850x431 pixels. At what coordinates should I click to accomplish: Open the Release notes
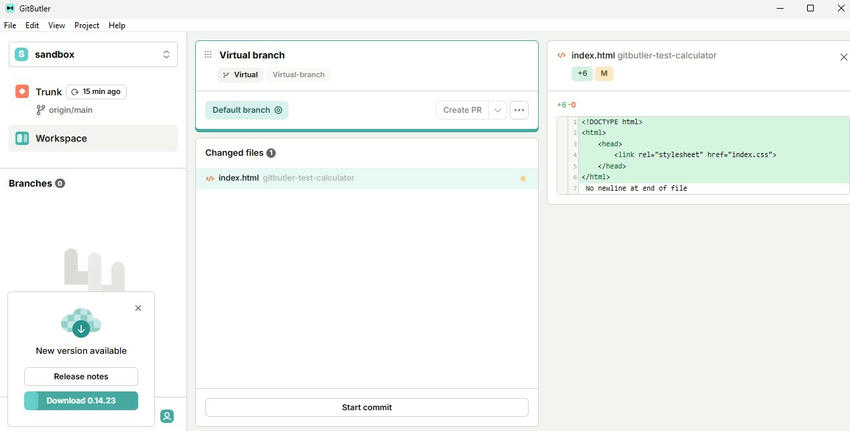81,376
